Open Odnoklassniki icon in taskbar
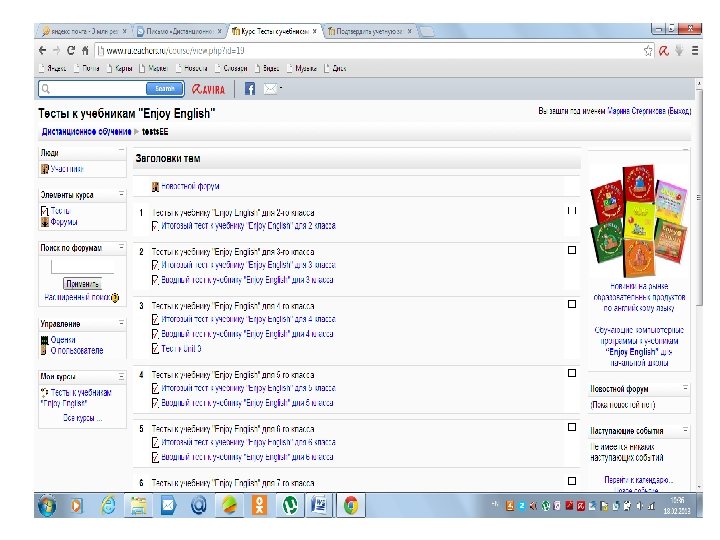Screen dimensions: 720x540 (x=259, y=506)
